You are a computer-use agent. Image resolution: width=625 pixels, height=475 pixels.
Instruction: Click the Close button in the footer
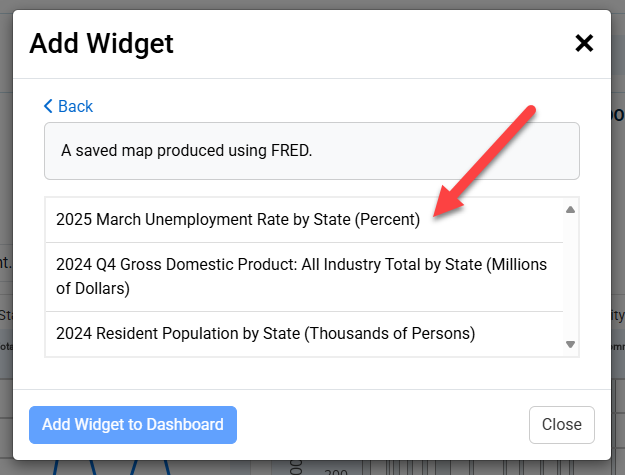[561, 424]
